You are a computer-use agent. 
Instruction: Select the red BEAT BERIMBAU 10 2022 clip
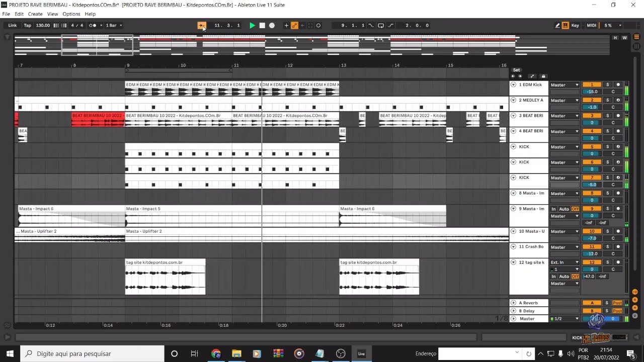[x=98, y=119]
